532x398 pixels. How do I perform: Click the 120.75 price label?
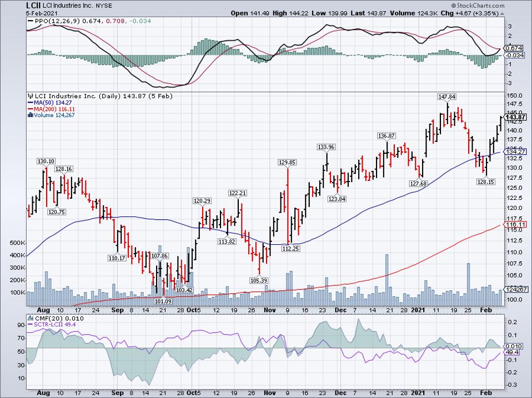(57, 212)
